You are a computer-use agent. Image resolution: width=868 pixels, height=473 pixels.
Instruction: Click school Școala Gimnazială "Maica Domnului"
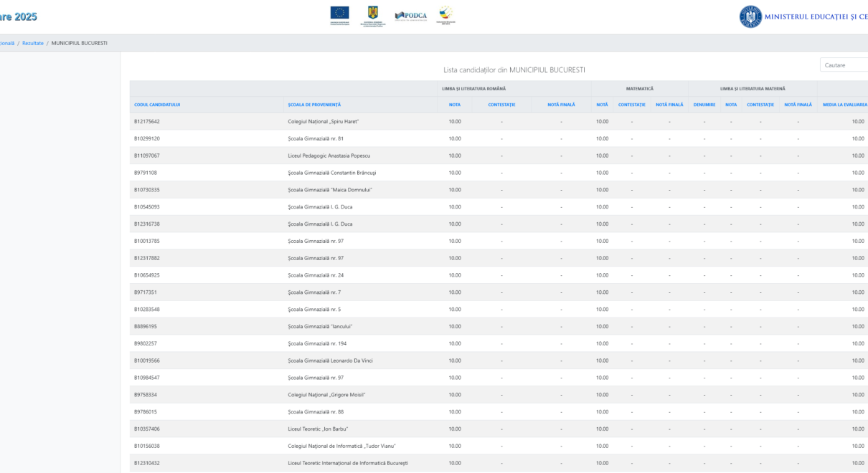330,190
